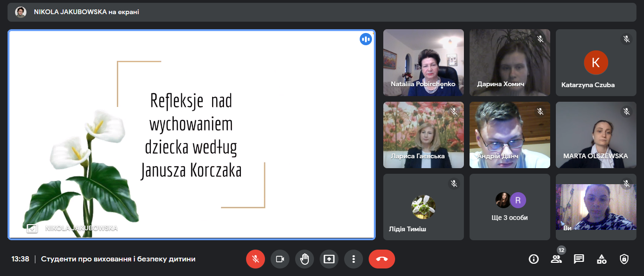Viewport: 644px width, 276px height.
Task: Click the present screen button
Action: pos(329,259)
